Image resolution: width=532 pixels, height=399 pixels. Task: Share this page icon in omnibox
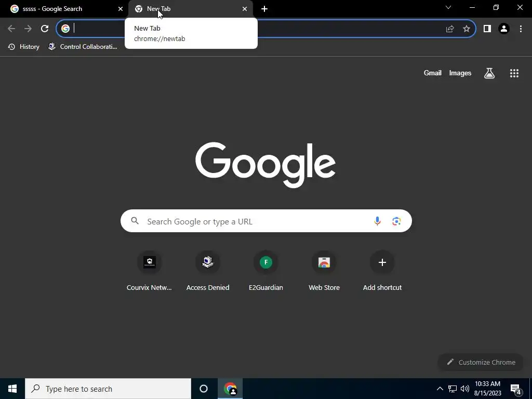[450, 29]
